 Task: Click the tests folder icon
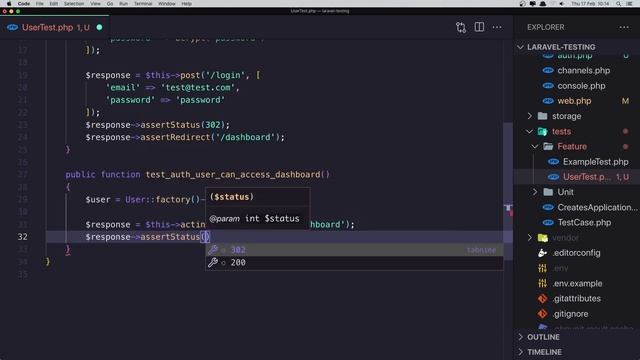point(542,131)
